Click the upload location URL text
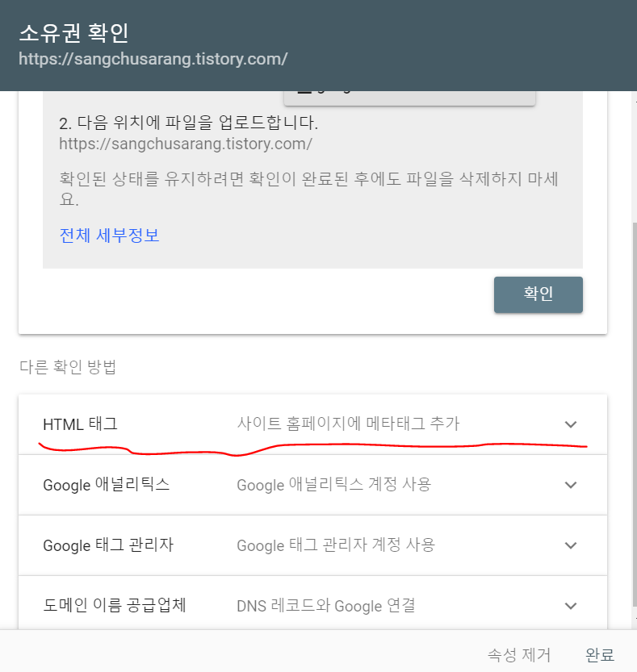Viewport: 637px width, 672px height. point(186,144)
